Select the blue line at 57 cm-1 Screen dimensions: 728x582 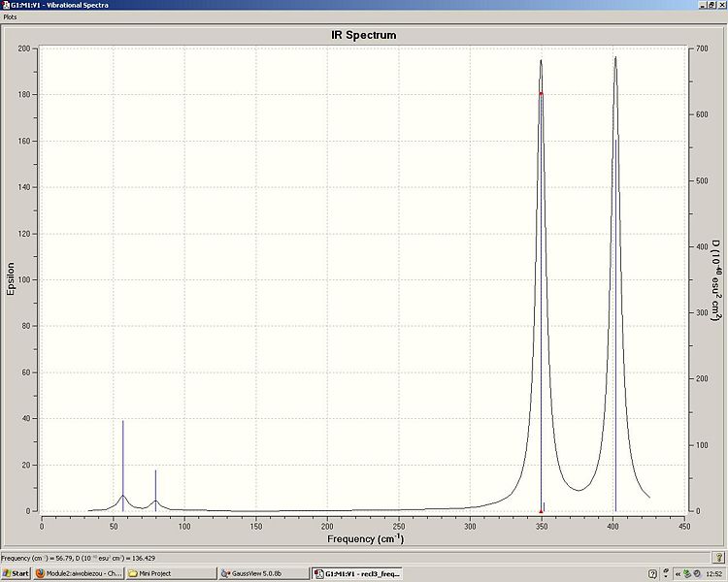click(x=123, y=466)
